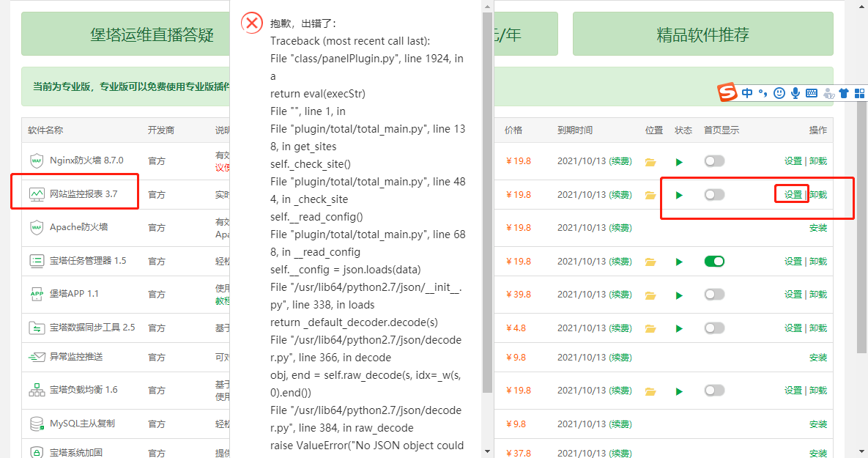Click the Apache防火墙 shield icon
This screenshot has width=868, height=458.
pos(37,227)
